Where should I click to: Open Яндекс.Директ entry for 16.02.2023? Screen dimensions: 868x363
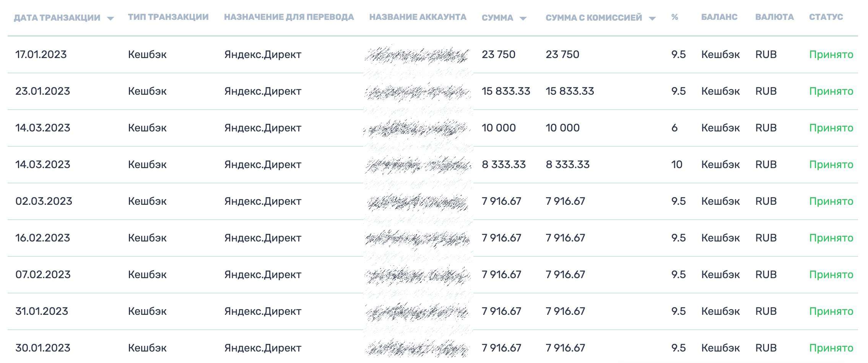(x=263, y=238)
